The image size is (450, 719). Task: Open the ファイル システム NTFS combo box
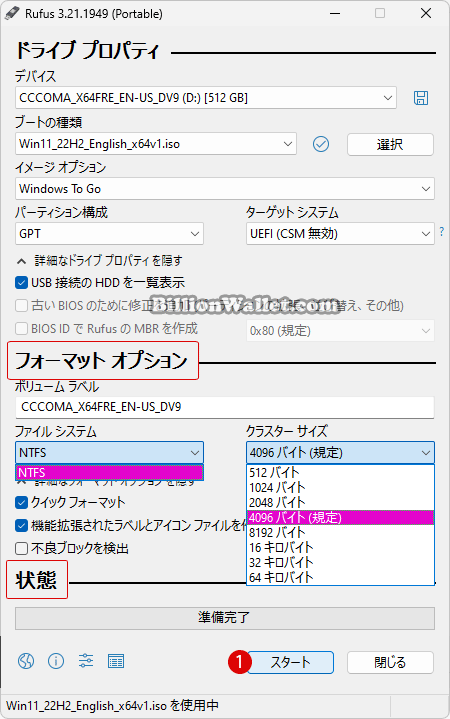(x=109, y=453)
